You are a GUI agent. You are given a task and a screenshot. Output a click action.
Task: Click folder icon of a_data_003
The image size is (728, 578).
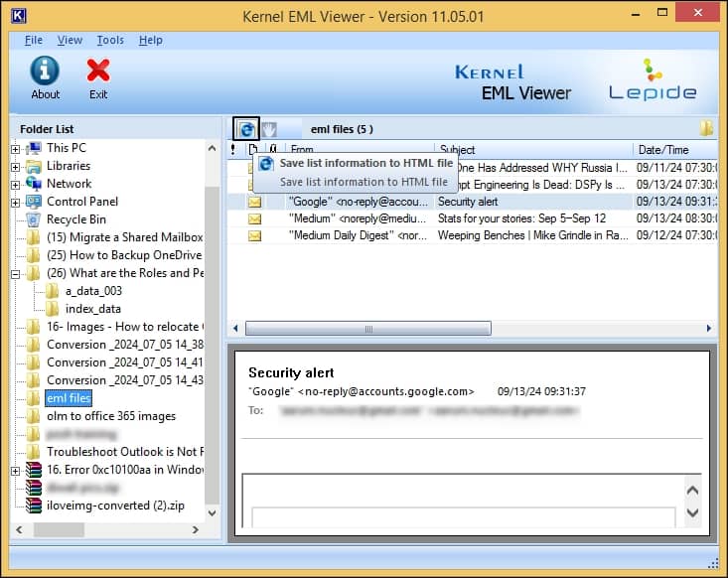pyautogui.click(x=52, y=291)
